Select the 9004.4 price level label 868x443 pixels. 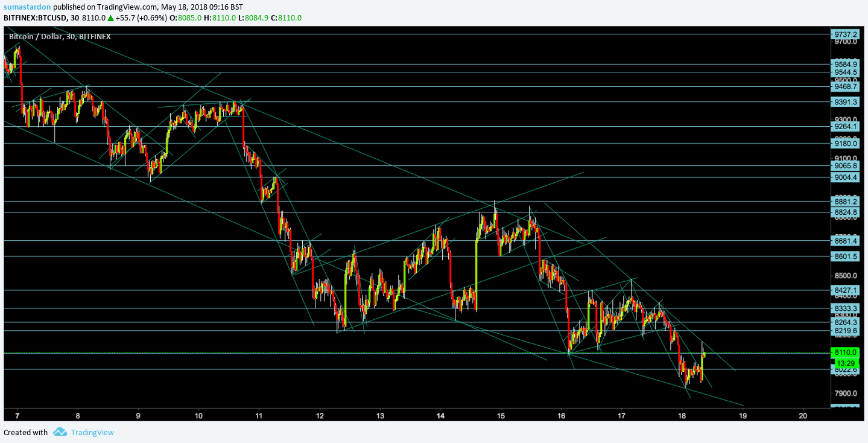844,177
